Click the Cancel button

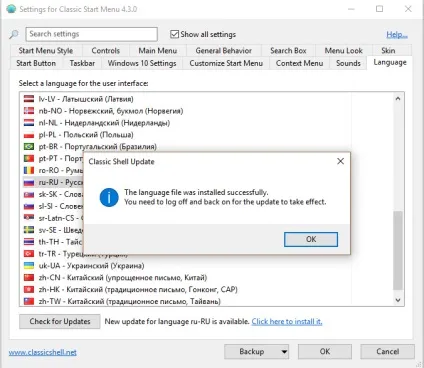pos(387,352)
